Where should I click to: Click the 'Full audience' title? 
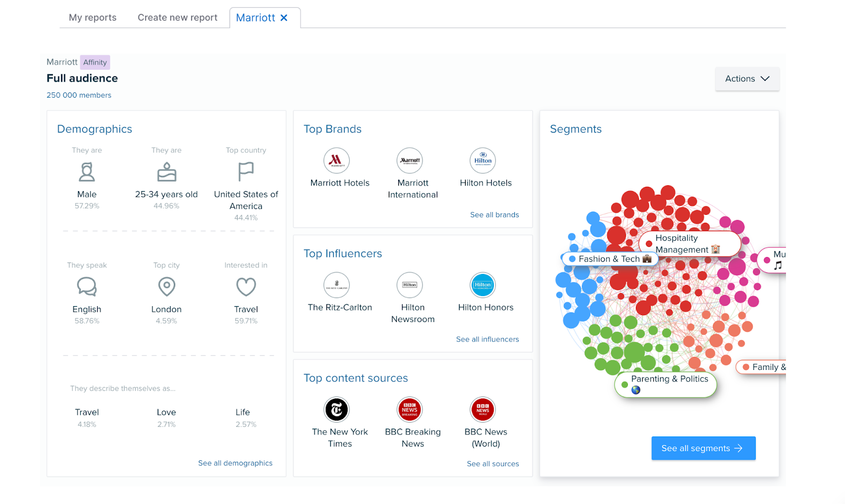tap(82, 78)
